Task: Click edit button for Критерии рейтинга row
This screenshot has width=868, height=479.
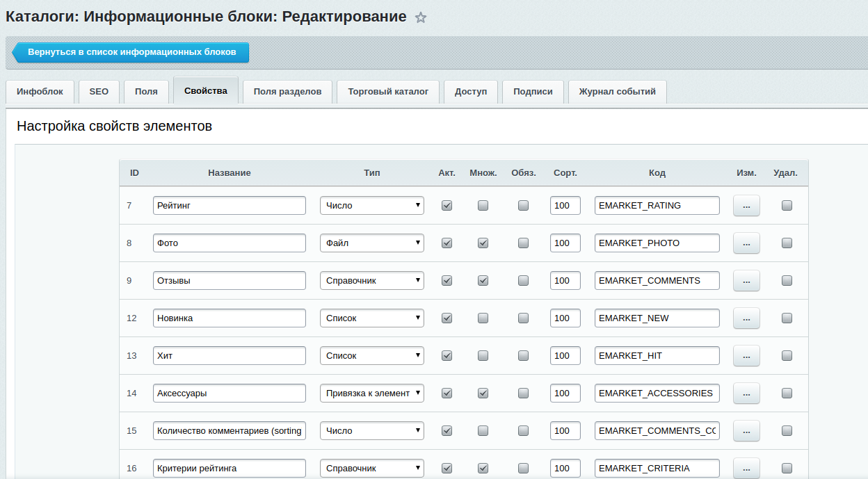Action: point(746,468)
